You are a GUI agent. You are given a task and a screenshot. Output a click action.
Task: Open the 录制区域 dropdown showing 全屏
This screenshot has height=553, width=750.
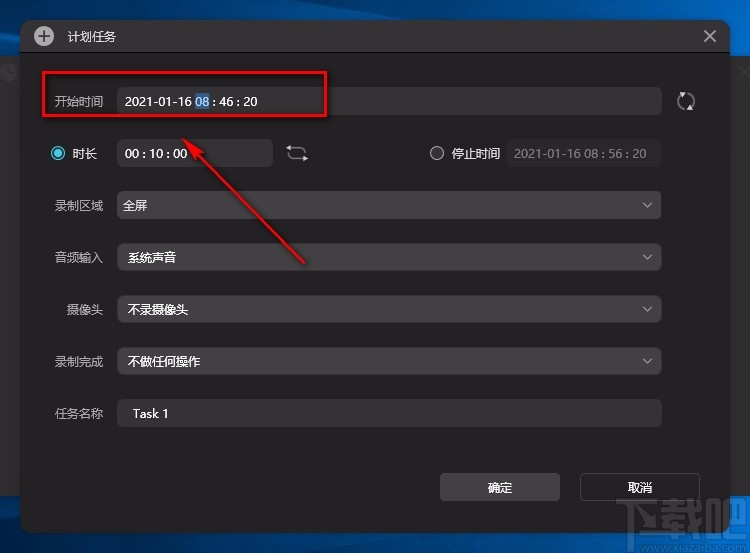tap(389, 205)
